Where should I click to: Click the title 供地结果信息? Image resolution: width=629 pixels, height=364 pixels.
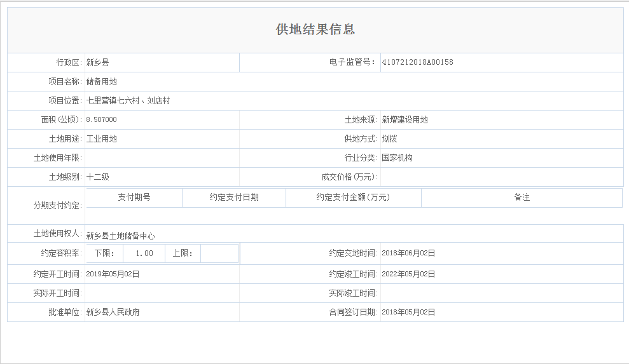[x=315, y=29]
